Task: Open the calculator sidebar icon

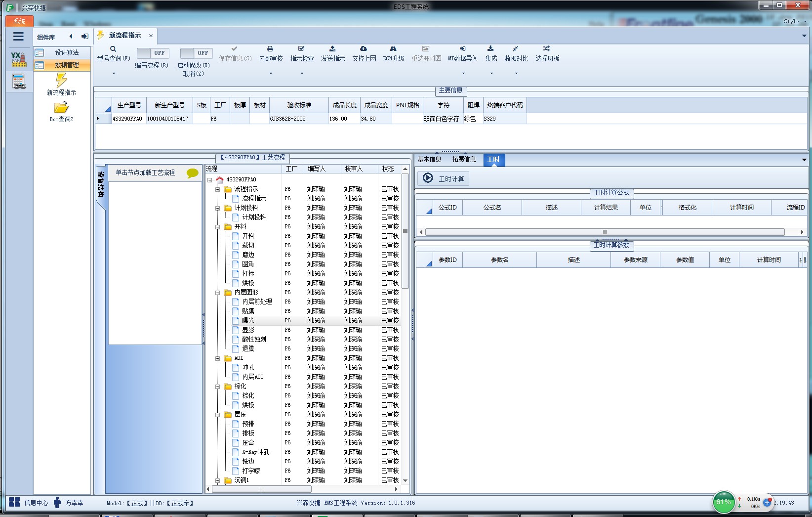Action: [19, 82]
